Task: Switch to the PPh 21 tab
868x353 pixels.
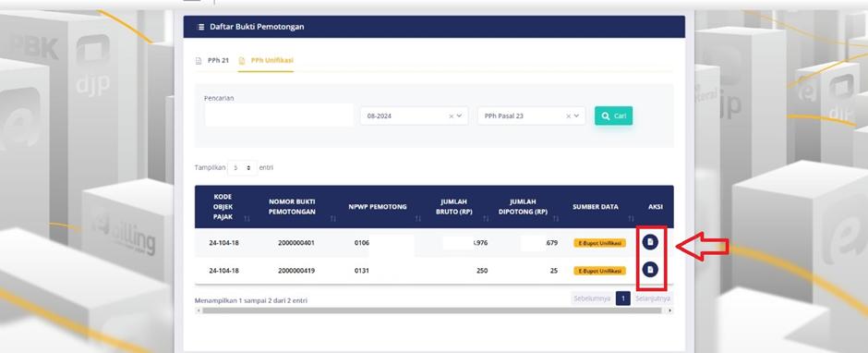Action: tap(212, 60)
